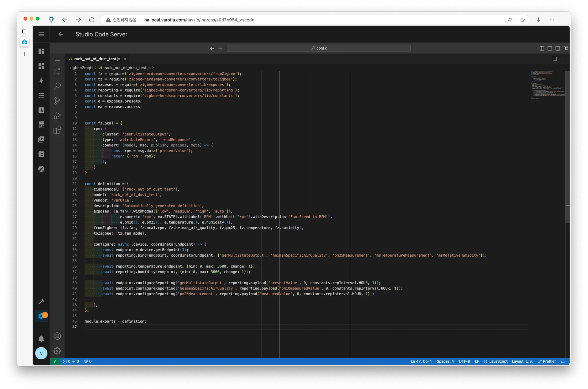Open the Explorer files view
The image size is (588, 389).
57,71
